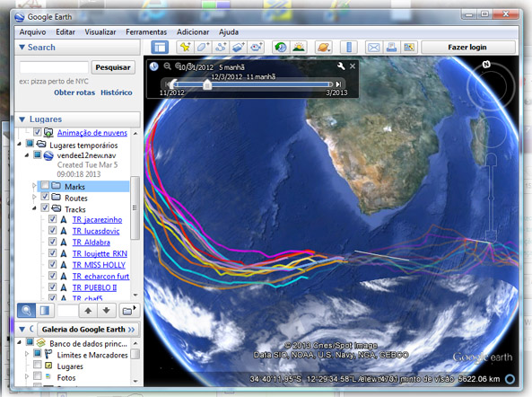Screen dimensions: 532x397
Task: Uncheck the TR jacarezinho track checkbox
Action: [x=52, y=219]
